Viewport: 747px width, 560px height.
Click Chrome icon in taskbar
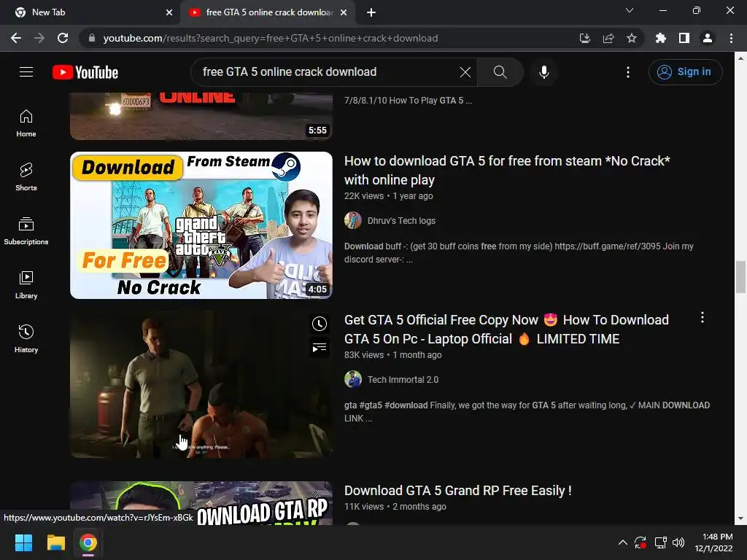[88, 542]
